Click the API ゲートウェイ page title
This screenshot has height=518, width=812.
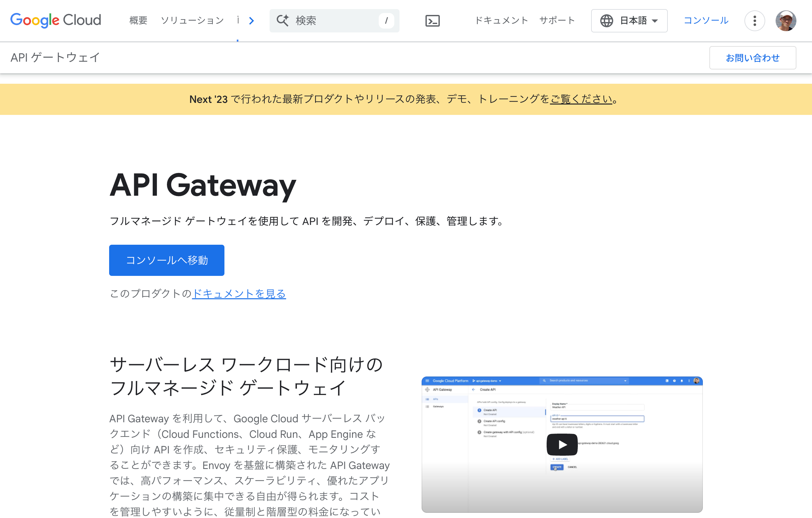click(x=55, y=58)
